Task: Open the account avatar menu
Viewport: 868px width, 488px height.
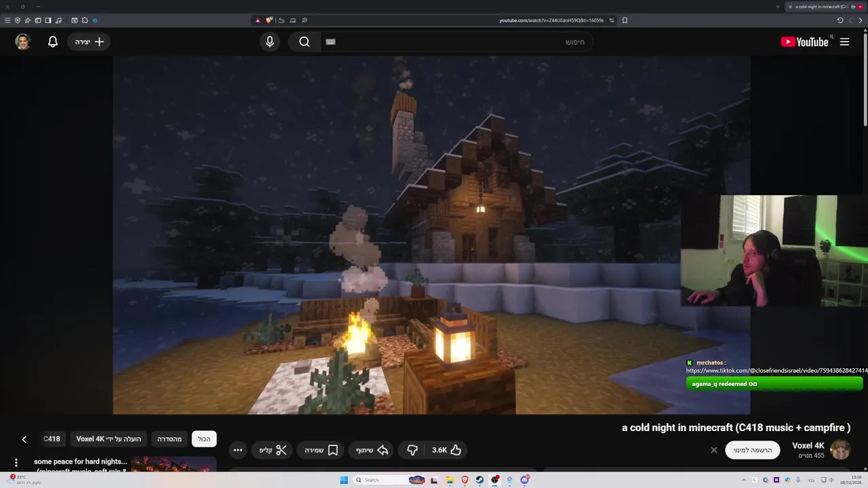Action: (x=23, y=42)
